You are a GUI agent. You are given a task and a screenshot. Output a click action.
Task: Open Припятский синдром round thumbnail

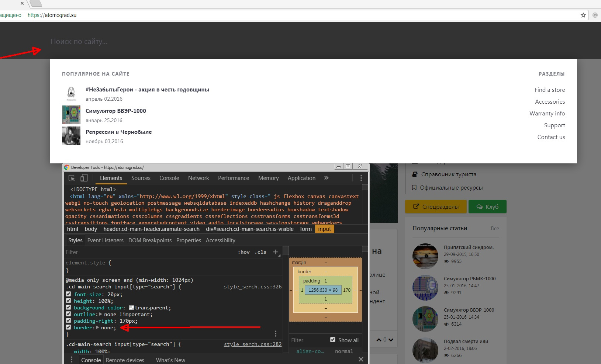coord(425,256)
